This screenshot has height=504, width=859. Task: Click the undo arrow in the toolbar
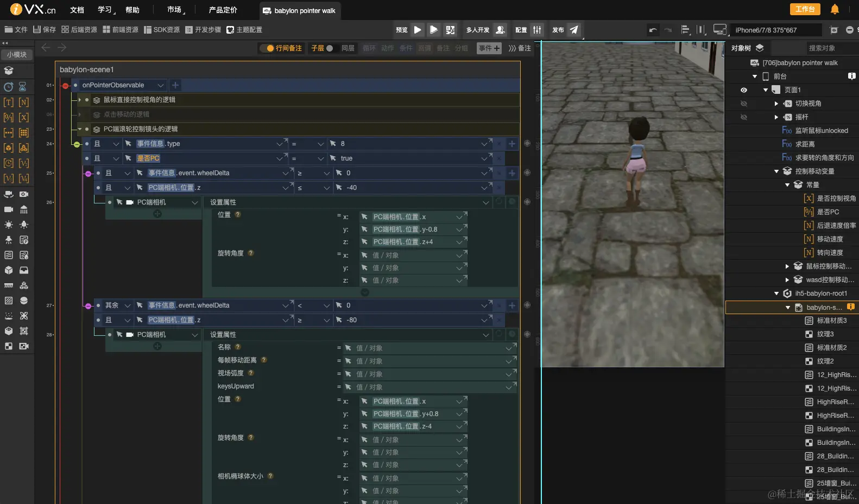coord(653,30)
